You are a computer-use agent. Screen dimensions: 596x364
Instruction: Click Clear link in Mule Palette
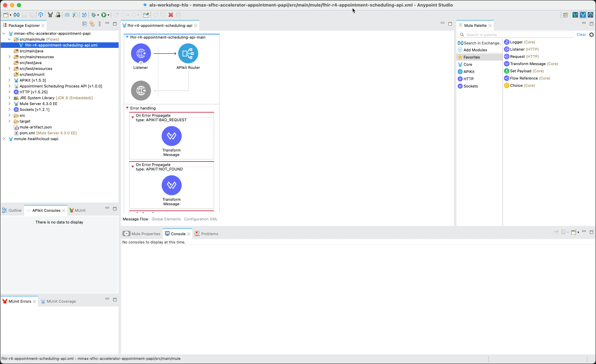(x=581, y=34)
